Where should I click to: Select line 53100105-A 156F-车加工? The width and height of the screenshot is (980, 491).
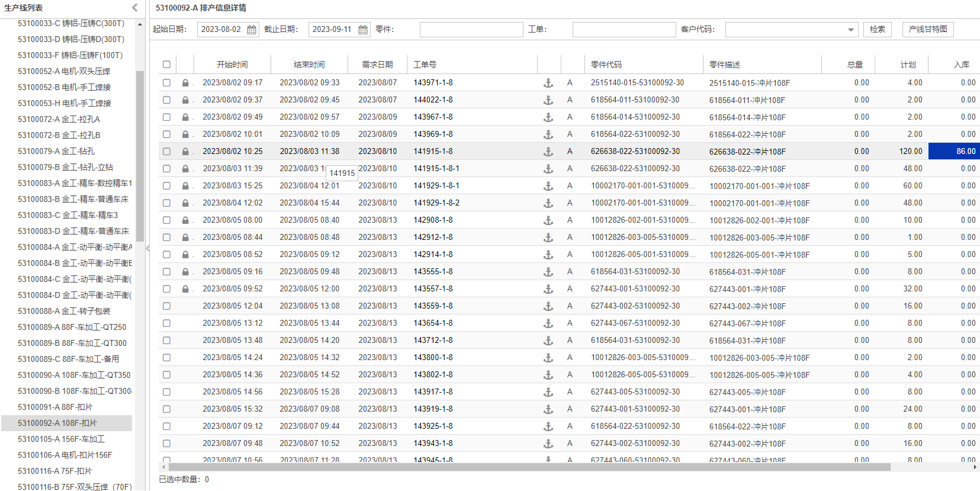click(61, 439)
